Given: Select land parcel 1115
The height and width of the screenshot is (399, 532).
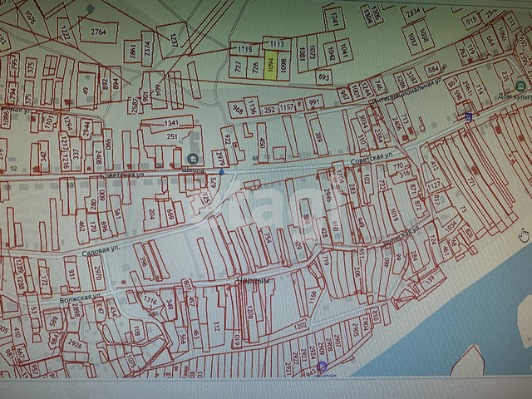Looking at the screenshot, I should tap(244, 50).
